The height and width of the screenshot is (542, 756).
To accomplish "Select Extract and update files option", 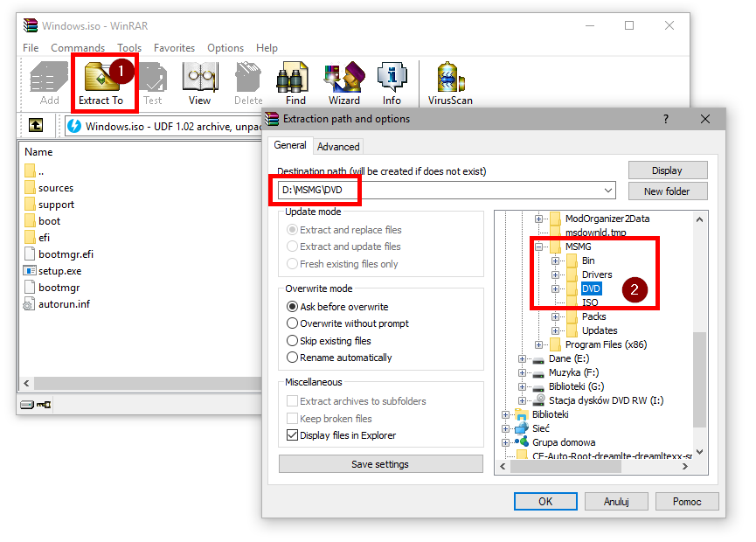I will coord(343,247).
